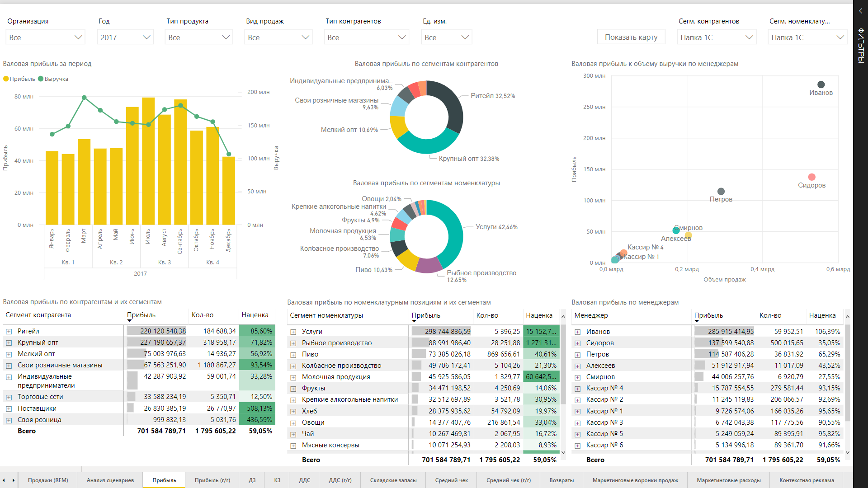Image resolution: width=868 pixels, height=488 pixels.
Task: Click the next page tabs arrow
Action: coord(13,480)
